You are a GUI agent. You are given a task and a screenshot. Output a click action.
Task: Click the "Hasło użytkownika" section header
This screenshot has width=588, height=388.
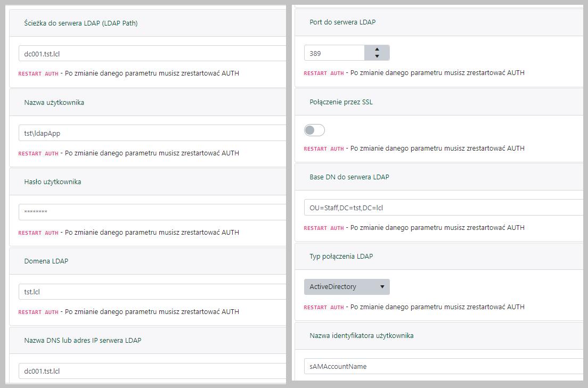coord(53,181)
